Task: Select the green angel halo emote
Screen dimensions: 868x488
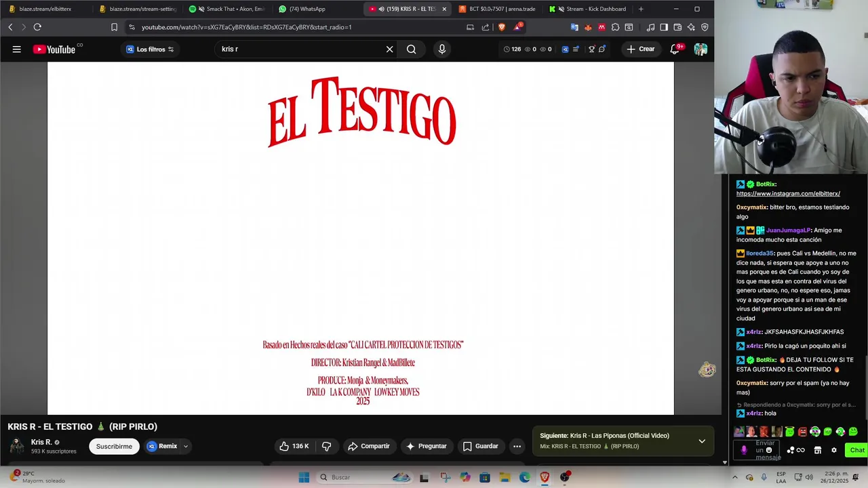Action: click(x=789, y=431)
